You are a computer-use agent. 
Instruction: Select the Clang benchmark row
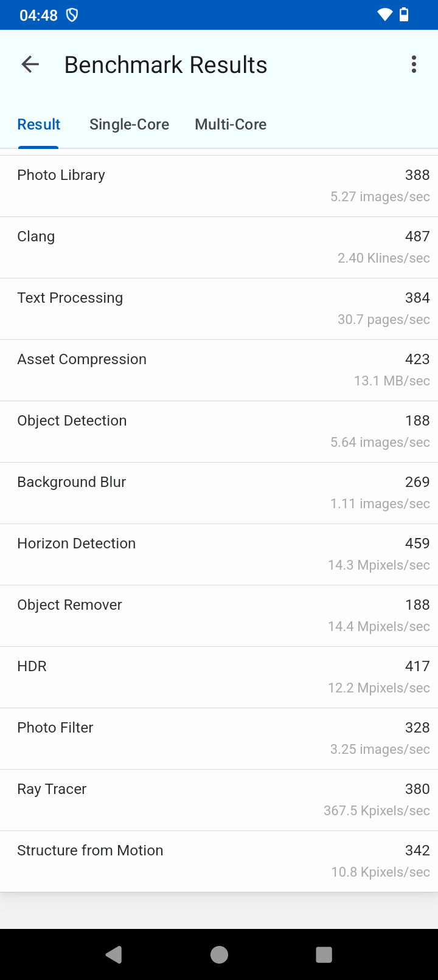(x=219, y=247)
